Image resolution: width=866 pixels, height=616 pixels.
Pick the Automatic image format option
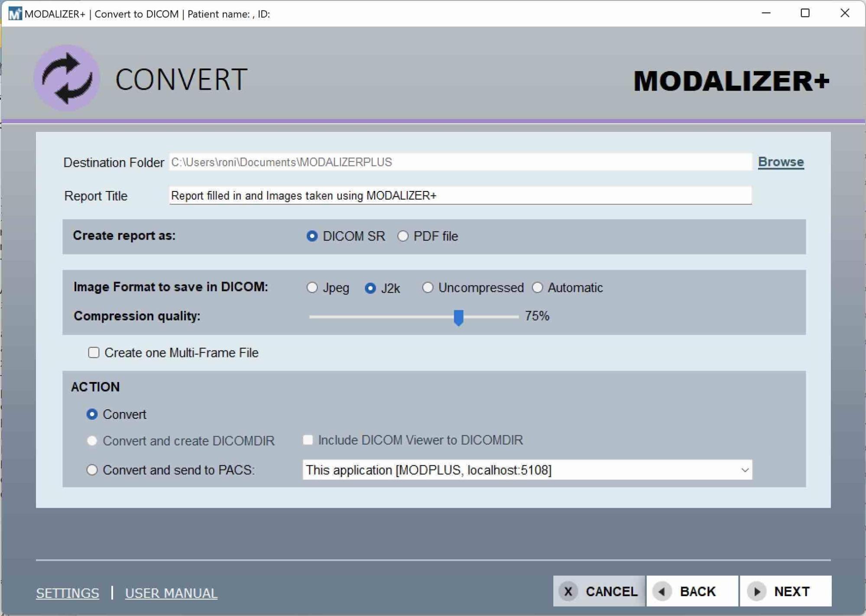(537, 288)
